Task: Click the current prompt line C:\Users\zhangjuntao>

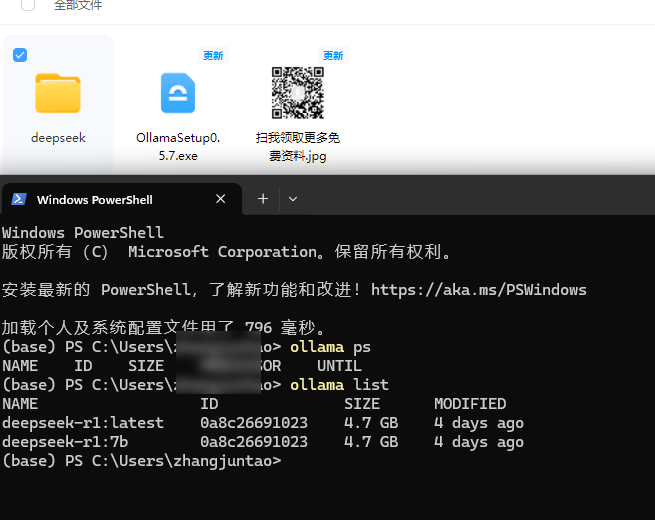Action: pos(142,461)
